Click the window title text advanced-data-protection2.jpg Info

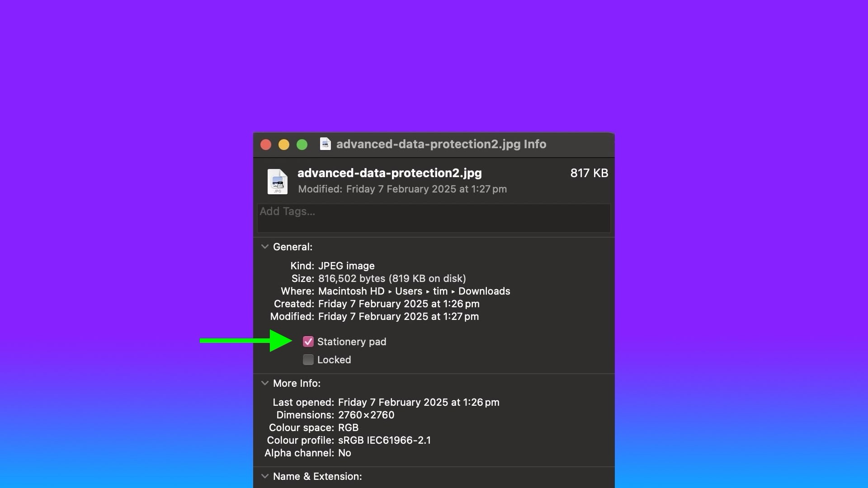coord(441,144)
